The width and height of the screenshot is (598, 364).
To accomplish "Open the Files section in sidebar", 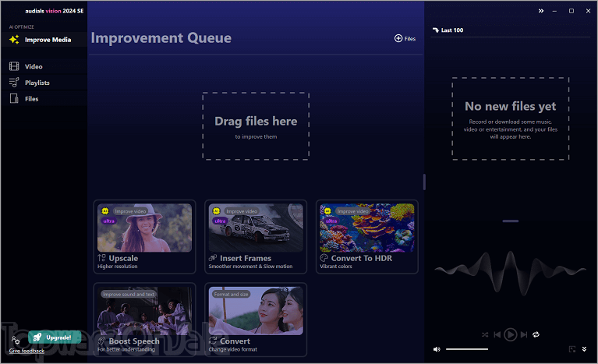I will click(x=44, y=99).
